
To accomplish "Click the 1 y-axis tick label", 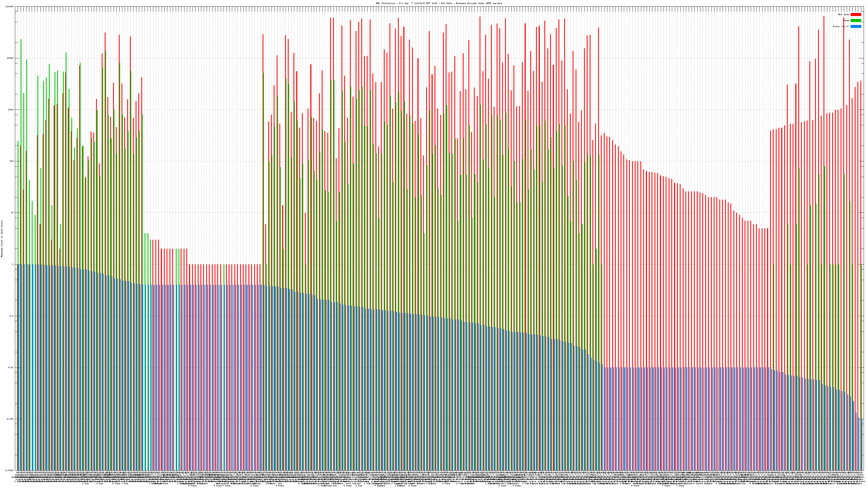I will 13,264.
